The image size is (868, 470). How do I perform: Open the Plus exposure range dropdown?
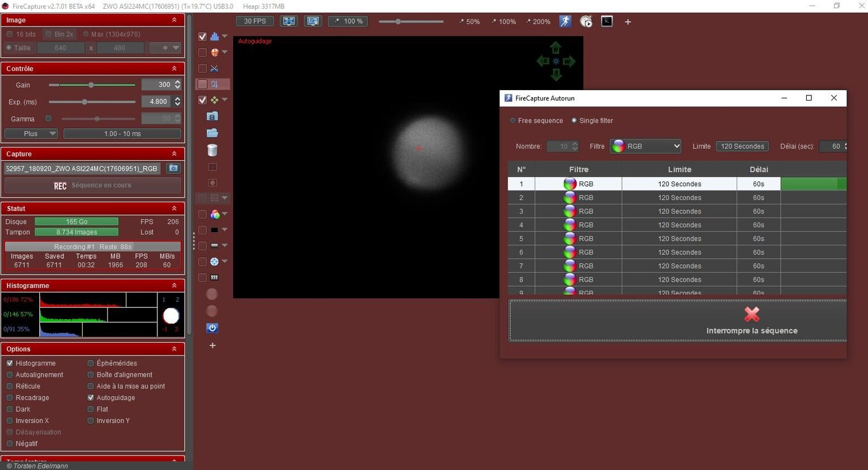[31, 134]
